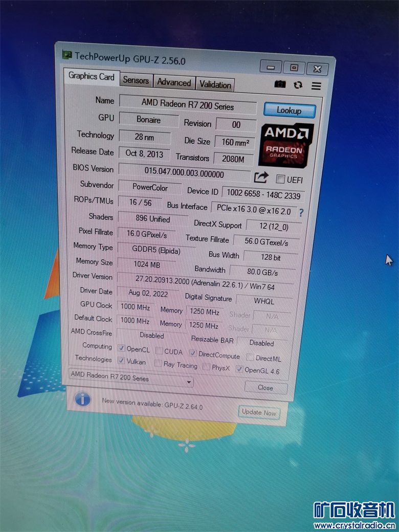Image resolution: width=399 pixels, height=532 pixels.
Task: Click the BIOS export share icon
Action: pyautogui.click(x=261, y=177)
